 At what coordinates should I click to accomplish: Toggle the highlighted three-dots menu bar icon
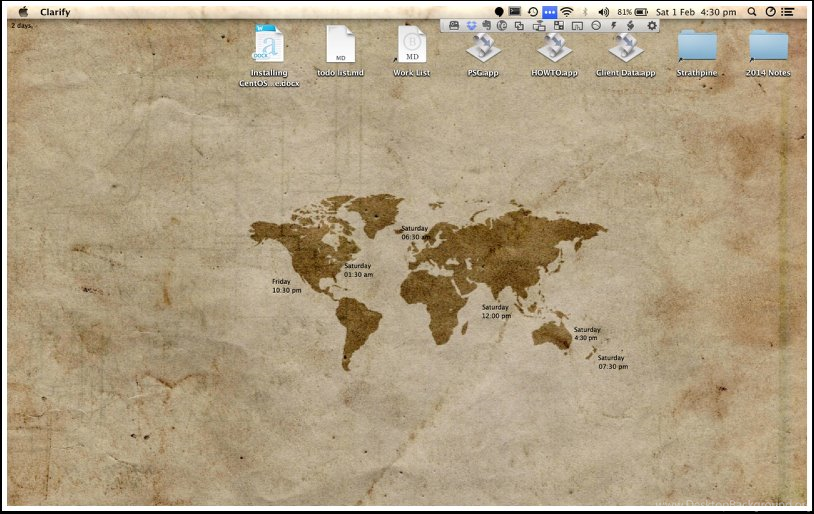click(x=550, y=11)
